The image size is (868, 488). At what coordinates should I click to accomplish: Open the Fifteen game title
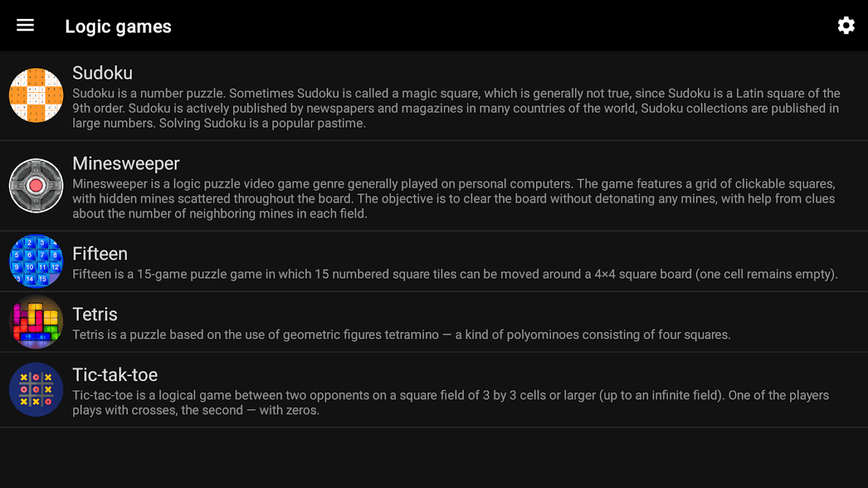tap(100, 253)
